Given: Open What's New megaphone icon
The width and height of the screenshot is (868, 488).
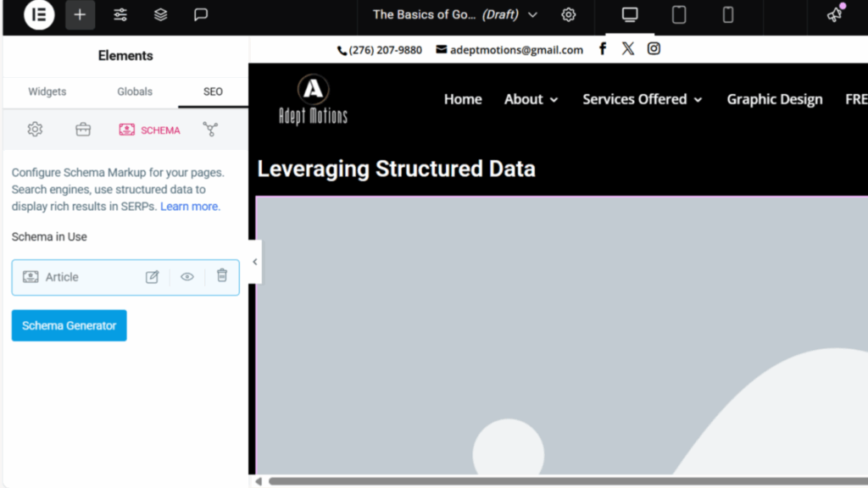Looking at the screenshot, I should [835, 14].
